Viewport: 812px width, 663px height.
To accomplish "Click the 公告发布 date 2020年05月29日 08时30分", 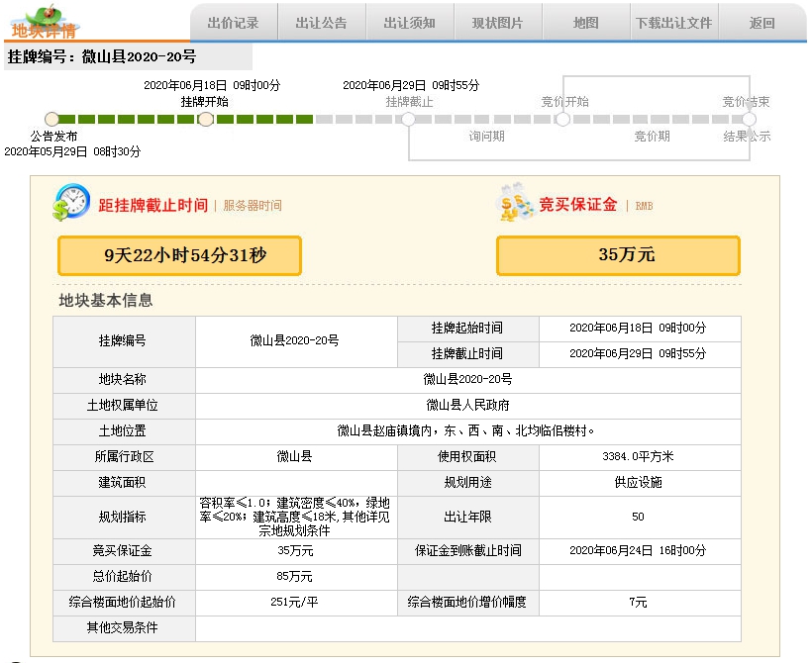I will pos(72,151).
